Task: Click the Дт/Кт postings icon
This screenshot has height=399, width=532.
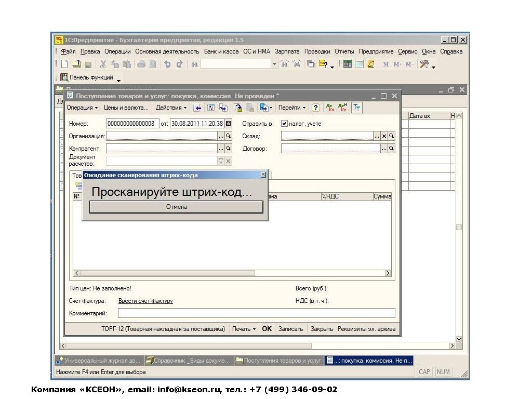Action: coord(330,108)
